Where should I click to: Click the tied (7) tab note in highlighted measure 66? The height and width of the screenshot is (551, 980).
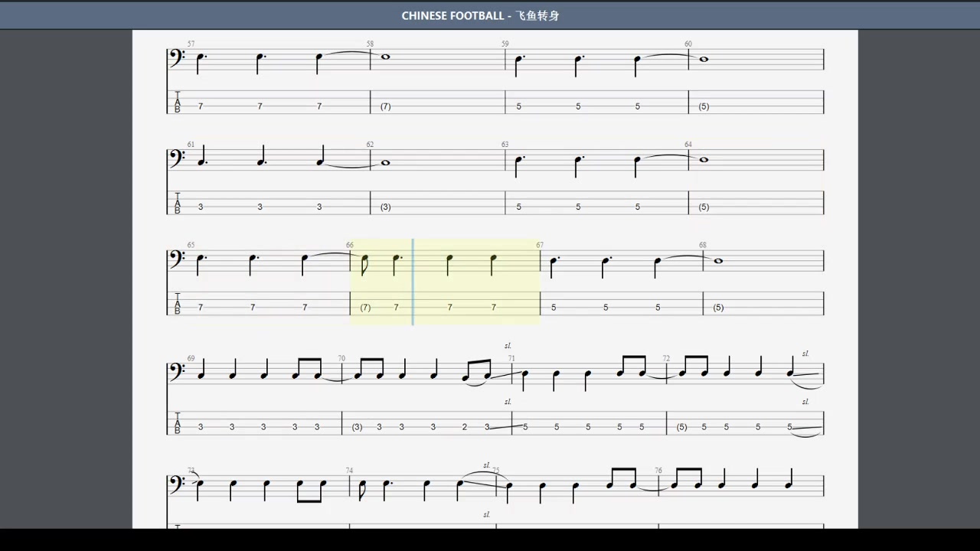point(365,307)
